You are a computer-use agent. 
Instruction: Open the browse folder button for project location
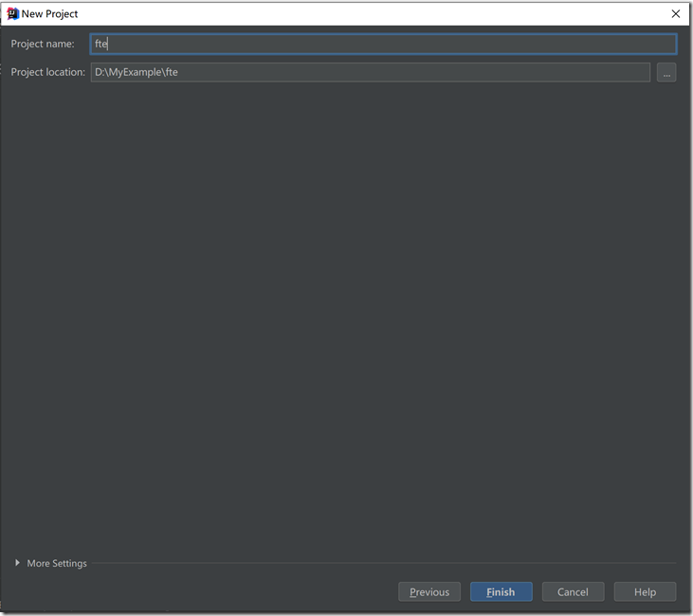[666, 72]
